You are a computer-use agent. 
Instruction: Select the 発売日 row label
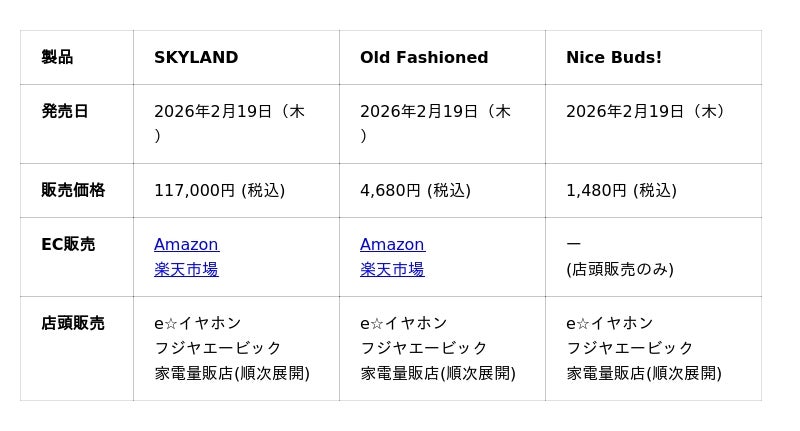pyautogui.click(x=65, y=112)
